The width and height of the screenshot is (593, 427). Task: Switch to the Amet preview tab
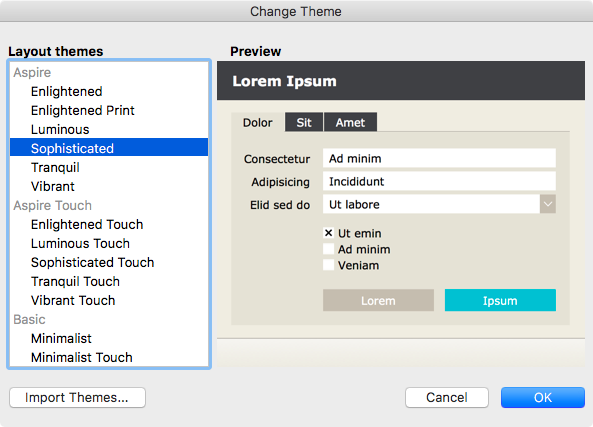click(351, 122)
